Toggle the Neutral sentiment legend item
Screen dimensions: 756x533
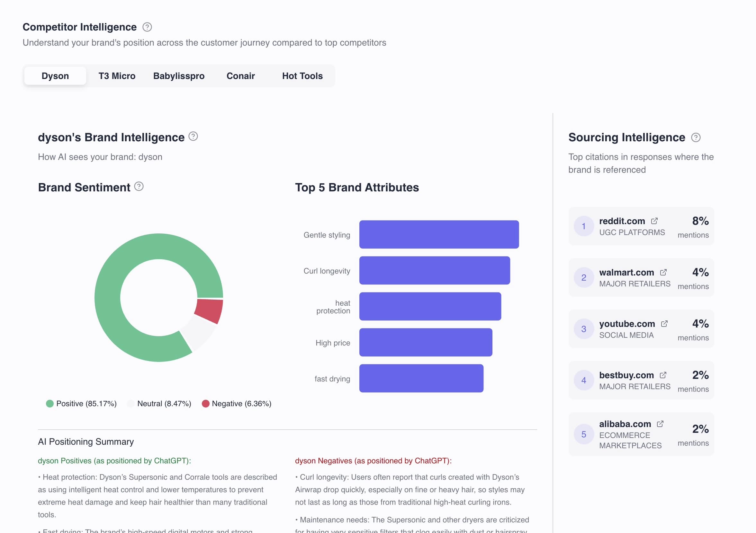coord(160,403)
